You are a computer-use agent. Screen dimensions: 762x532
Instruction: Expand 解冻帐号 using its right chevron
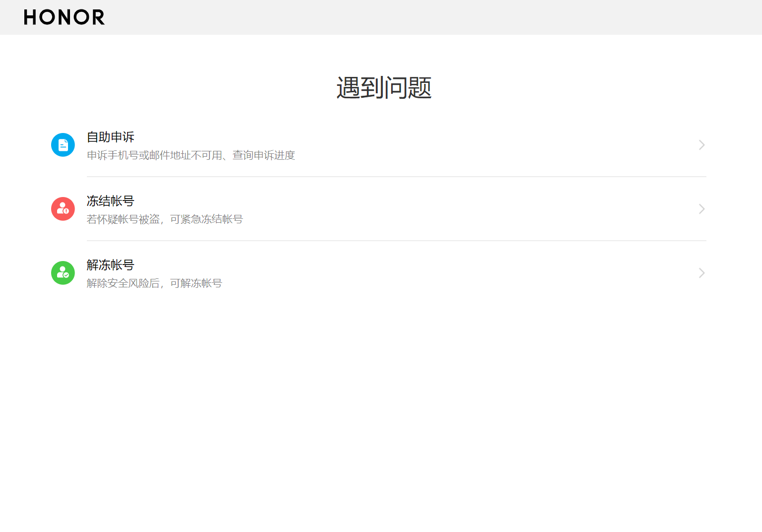[x=701, y=273]
